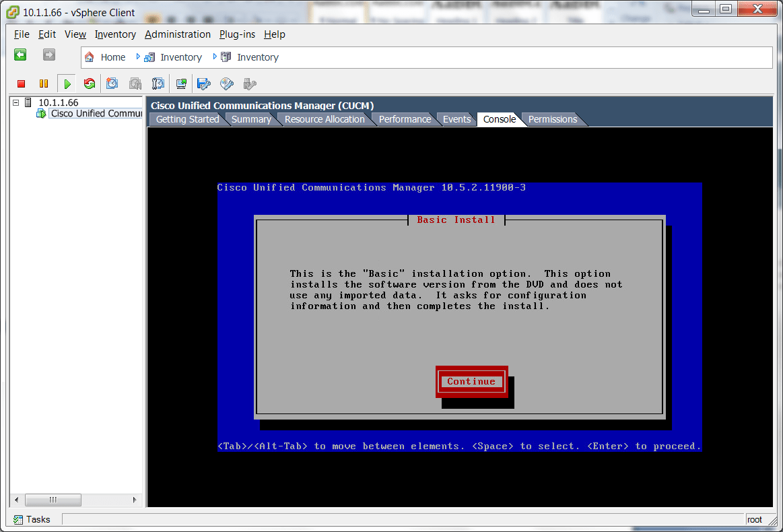The image size is (783, 532).
Task: Minimize the vSphere Client window
Action: (x=704, y=9)
